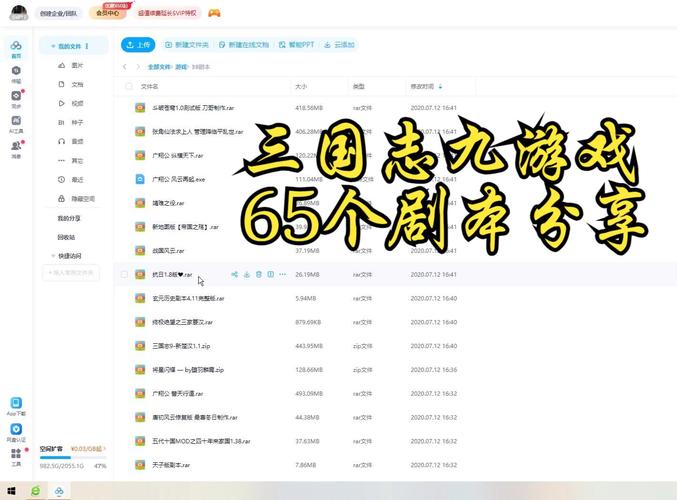The height and width of the screenshot is (500, 677).
Task: Click the fourth action icon on 抗日1.8 row
Action: point(271,274)
